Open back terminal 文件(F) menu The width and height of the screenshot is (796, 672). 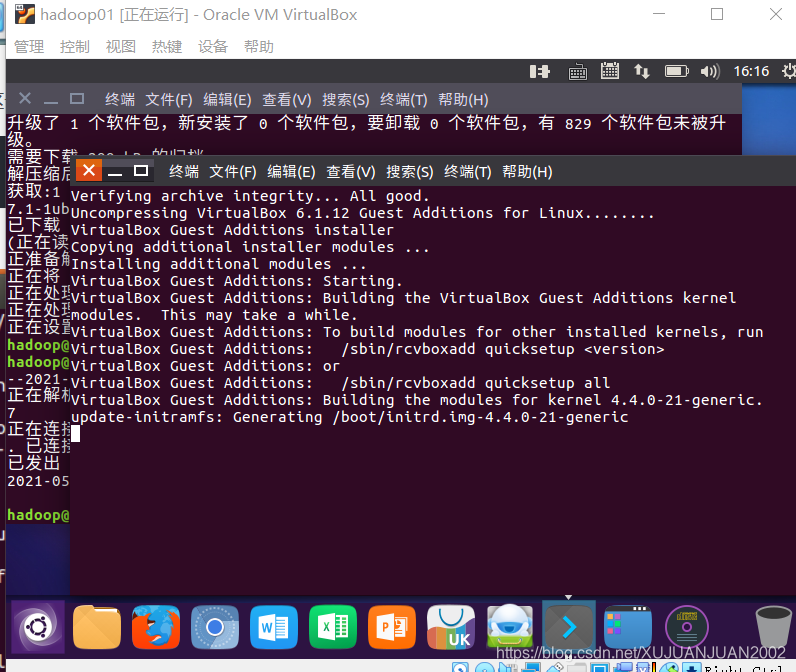click(x=169, y=99)
